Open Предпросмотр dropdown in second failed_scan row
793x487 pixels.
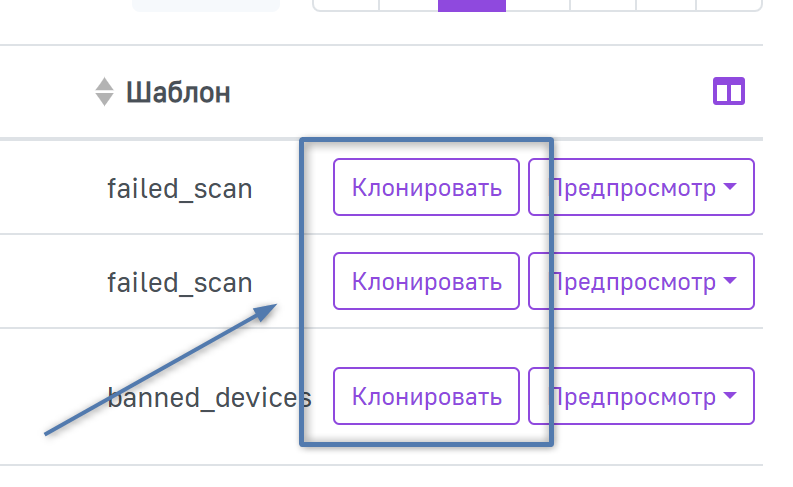point(642,281)
